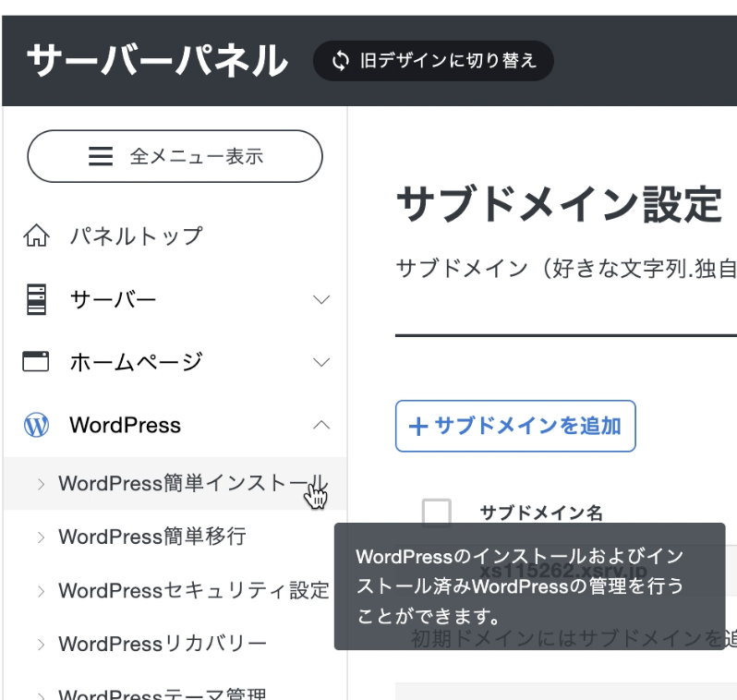
Task: Click the サブドメイン名 column header
Action: click(541, 513)
